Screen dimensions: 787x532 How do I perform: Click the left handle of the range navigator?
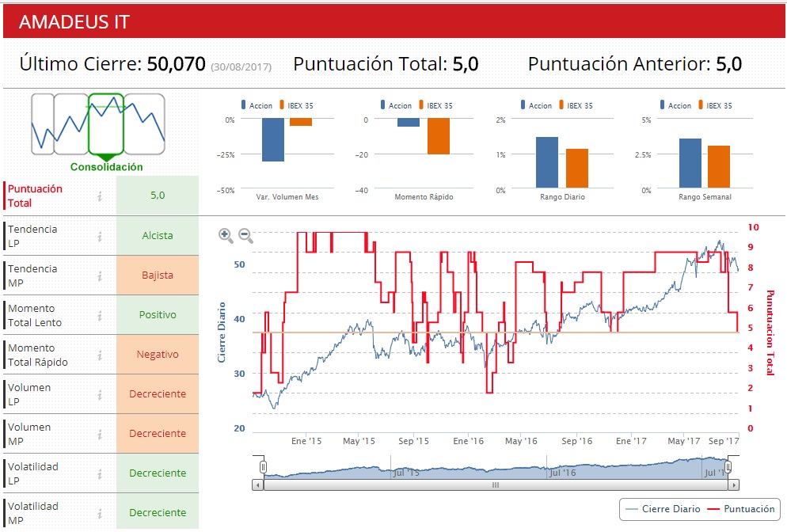[x=264, y=467]
